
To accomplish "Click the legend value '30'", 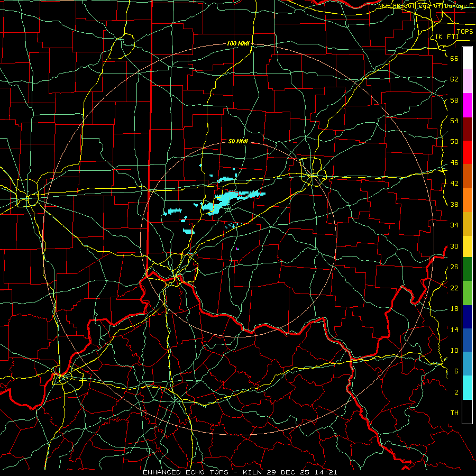I will pyautogui.click(x=454, y=246).
